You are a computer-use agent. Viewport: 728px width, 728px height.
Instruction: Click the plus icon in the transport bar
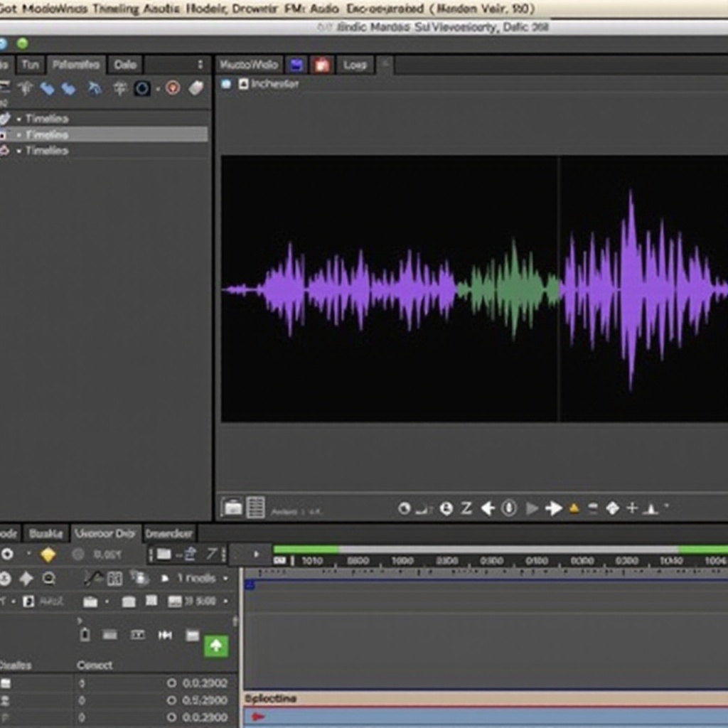click(632, 508)
